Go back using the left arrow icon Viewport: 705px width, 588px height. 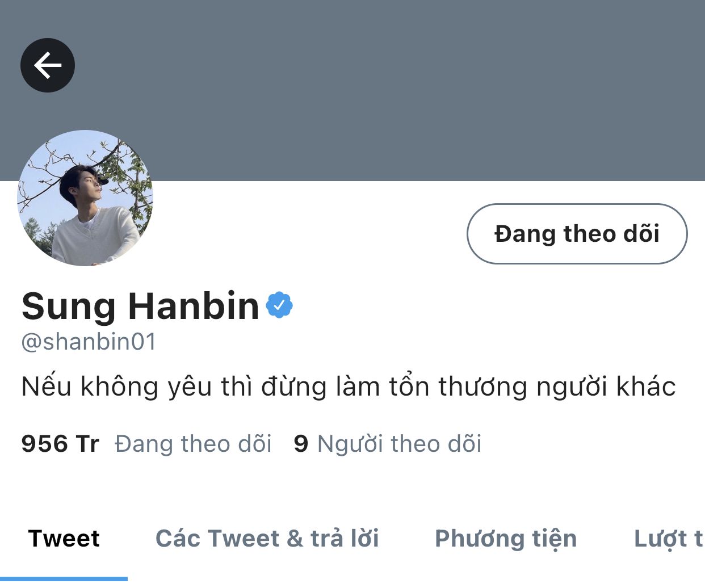click(x=48, y=65)
